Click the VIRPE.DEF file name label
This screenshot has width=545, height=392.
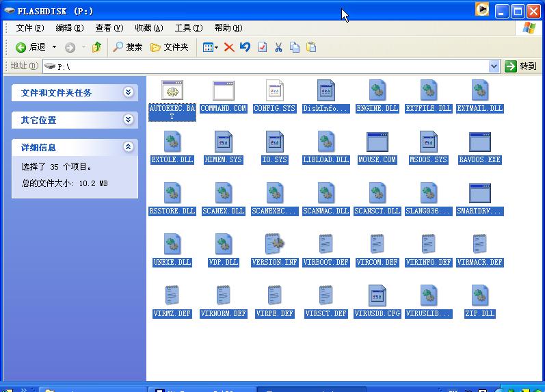click(x=275, y=313)
